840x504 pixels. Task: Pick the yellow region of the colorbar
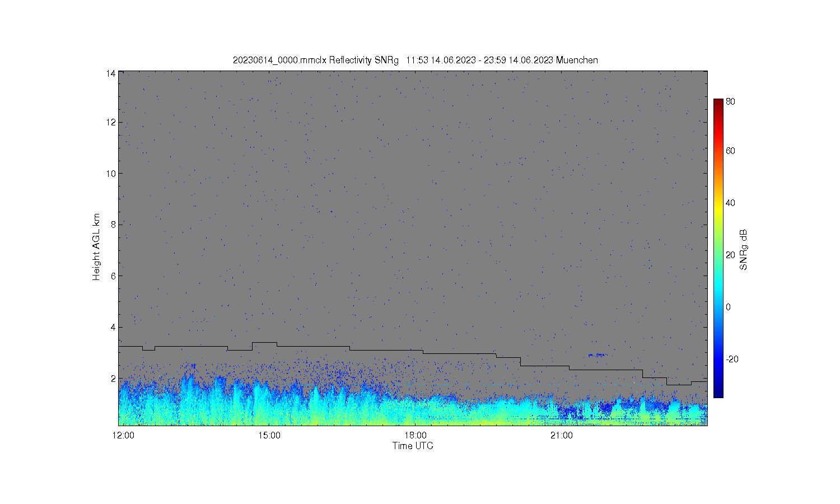[x=718, y=208]
